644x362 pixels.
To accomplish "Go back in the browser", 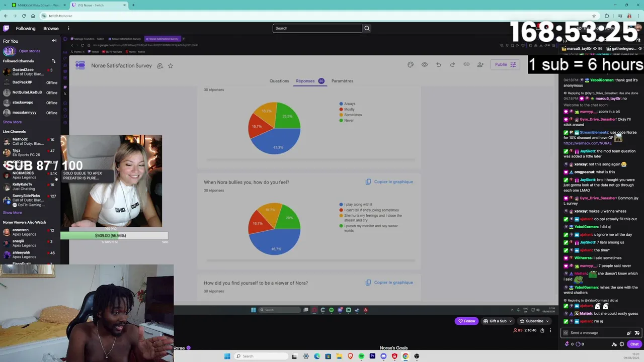I will tap(6, 16).
